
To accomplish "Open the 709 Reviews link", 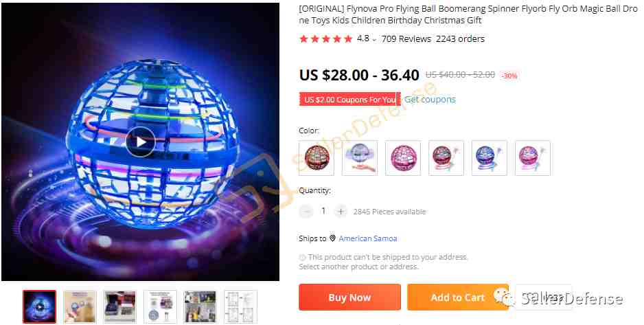I will [x=406, y=39].
